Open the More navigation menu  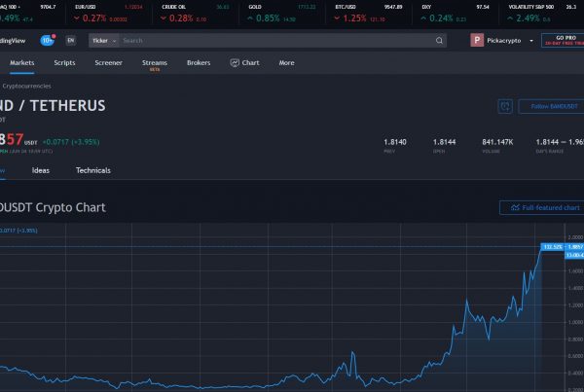tap(286, 63)
